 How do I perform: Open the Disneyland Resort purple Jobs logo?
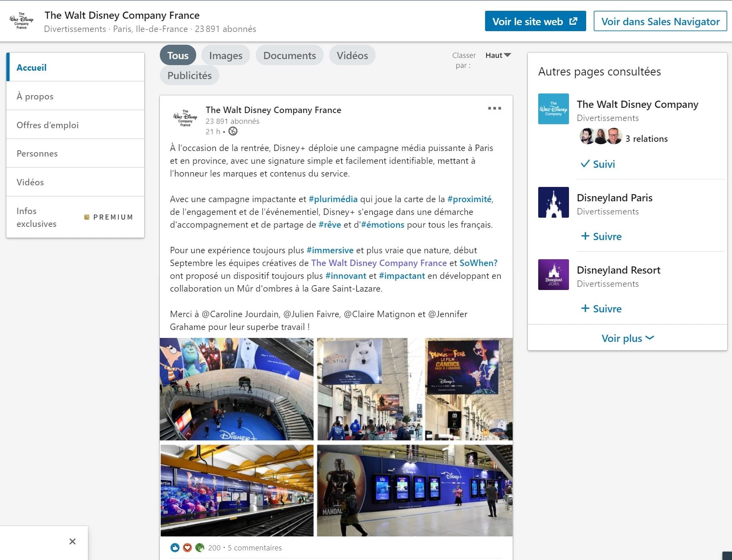(553, 274)
